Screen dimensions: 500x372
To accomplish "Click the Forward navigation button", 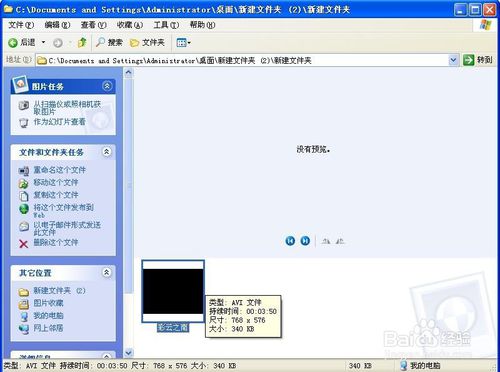I will 58,43.
